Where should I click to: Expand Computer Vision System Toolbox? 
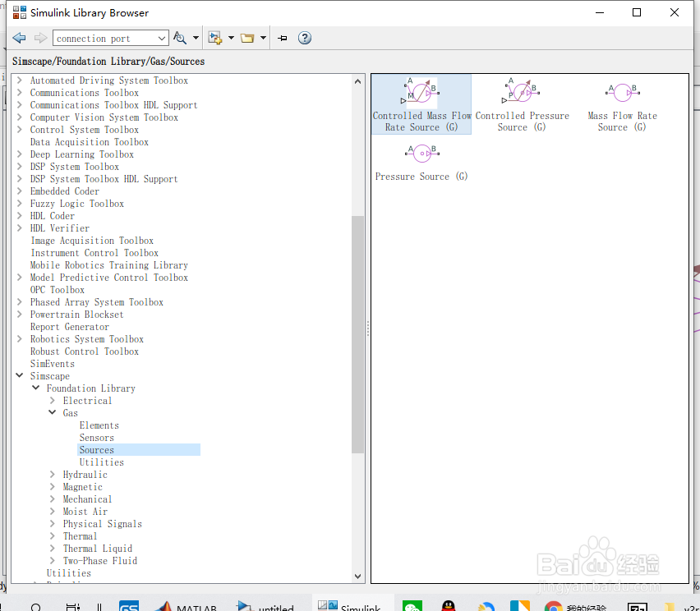[19, 117]
